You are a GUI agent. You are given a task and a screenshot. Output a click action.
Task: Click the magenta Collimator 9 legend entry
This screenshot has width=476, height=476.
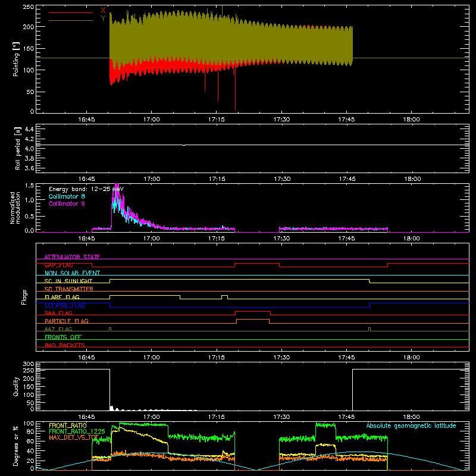click(67, 203)
